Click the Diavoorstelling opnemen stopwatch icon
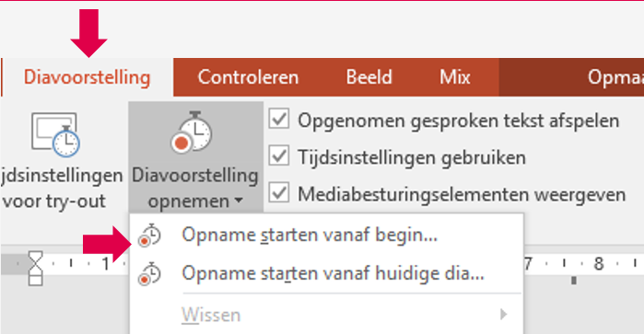The image size is (644, 334). click(191, 132)
